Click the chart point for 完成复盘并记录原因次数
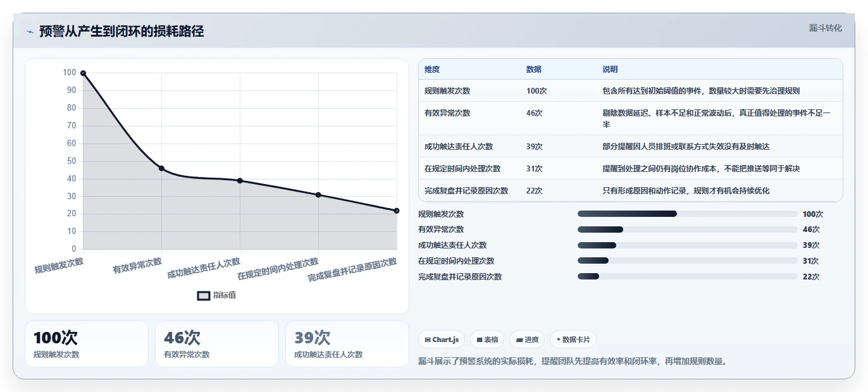The height and width of the screenshot is (392, 868). tap(397, 211)
